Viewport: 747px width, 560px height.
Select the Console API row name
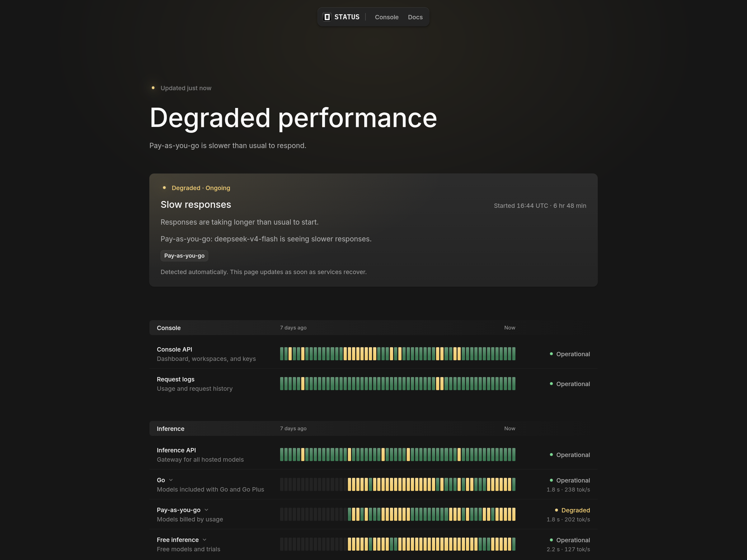click(x=174, y=349)
